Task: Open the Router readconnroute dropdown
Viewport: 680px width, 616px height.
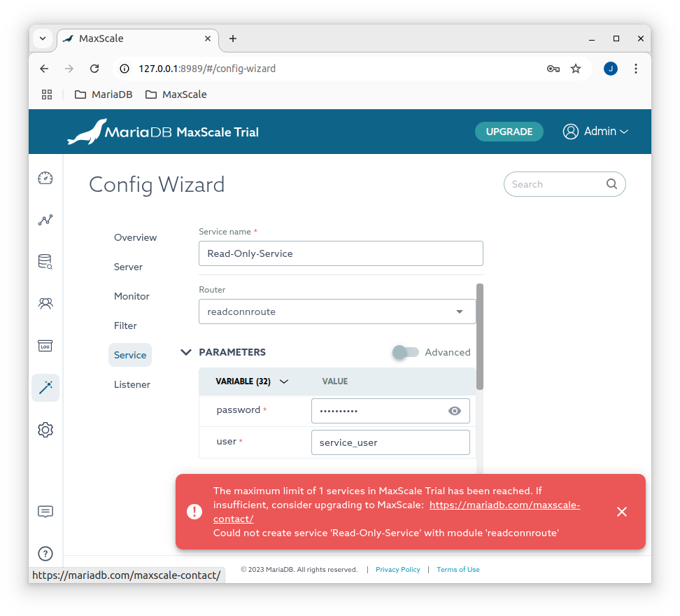Action: pos(337,311)
